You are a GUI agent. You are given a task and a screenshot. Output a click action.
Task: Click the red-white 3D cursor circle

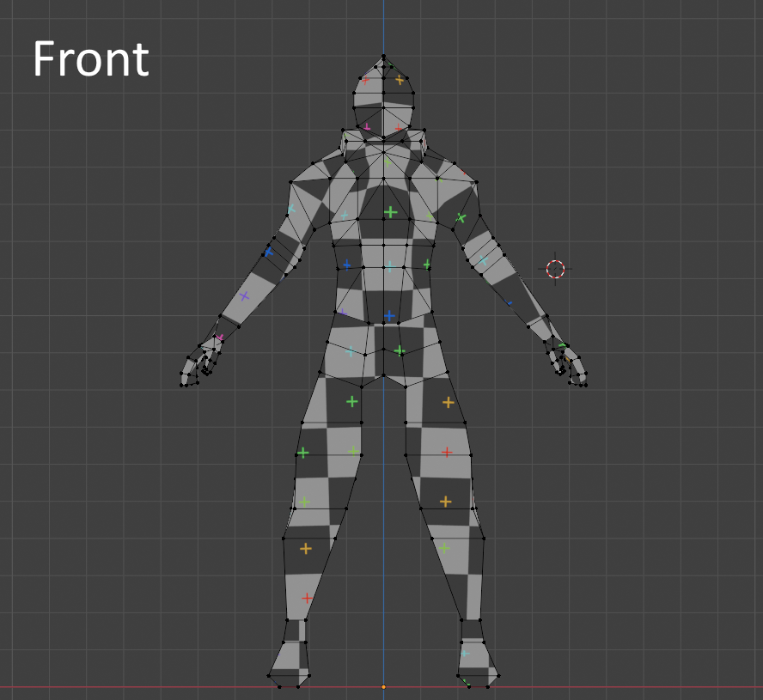(555, 269)
